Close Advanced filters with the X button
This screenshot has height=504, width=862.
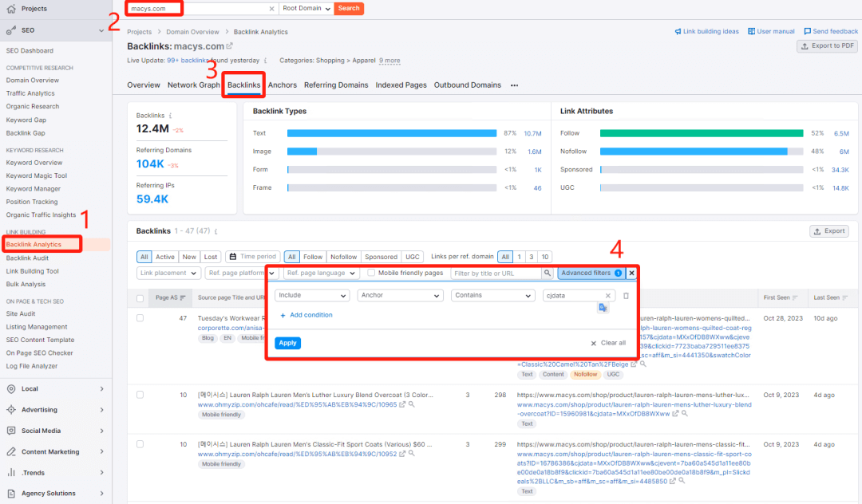(x=631, y=273)
